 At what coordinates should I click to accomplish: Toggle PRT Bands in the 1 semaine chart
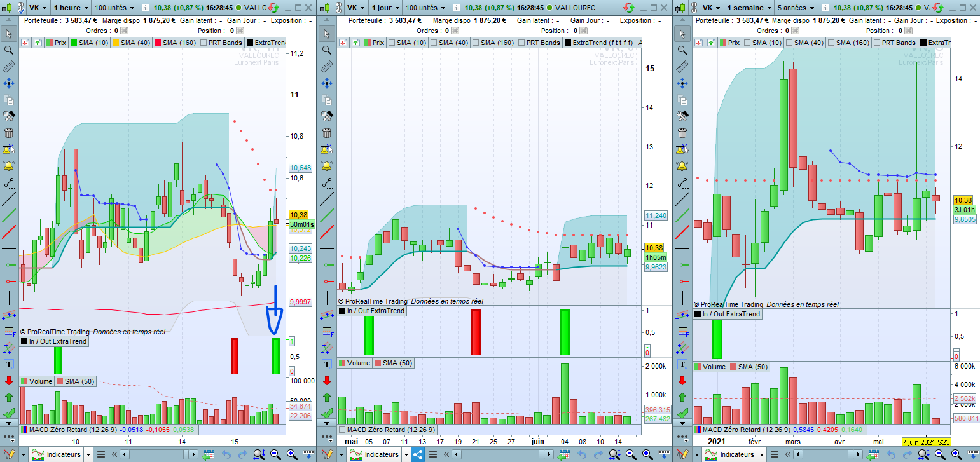[x=878, y=43]
